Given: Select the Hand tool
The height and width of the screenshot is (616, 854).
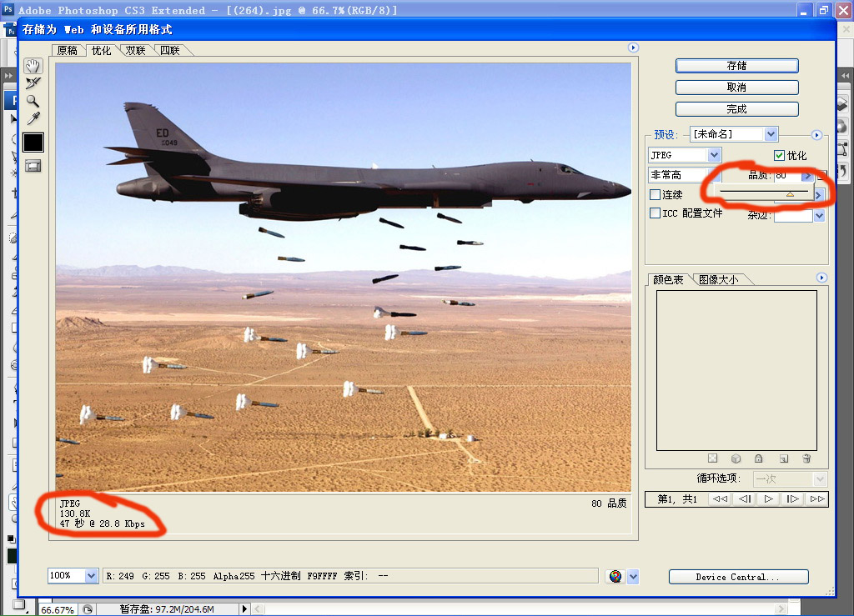Looking at the screenshot, I should click(x=33, y=66).
